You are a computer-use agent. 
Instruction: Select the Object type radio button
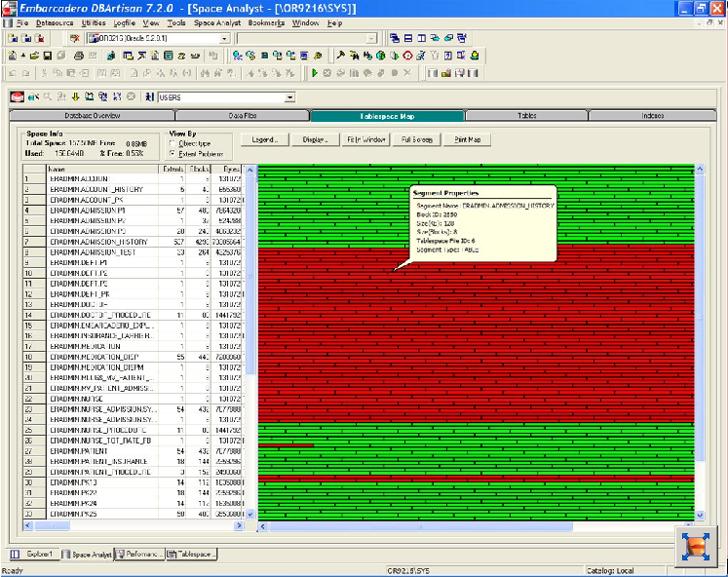[x=172, y=143]
